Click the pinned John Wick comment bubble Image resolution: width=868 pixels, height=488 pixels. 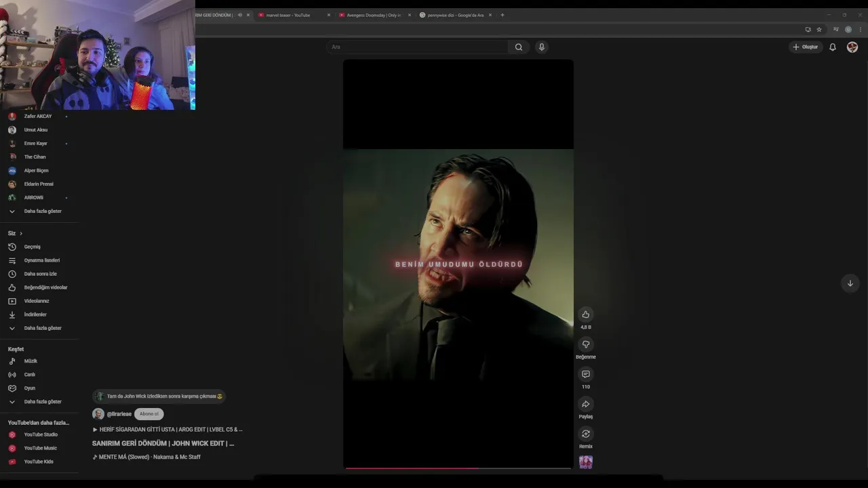pos(159,396)
